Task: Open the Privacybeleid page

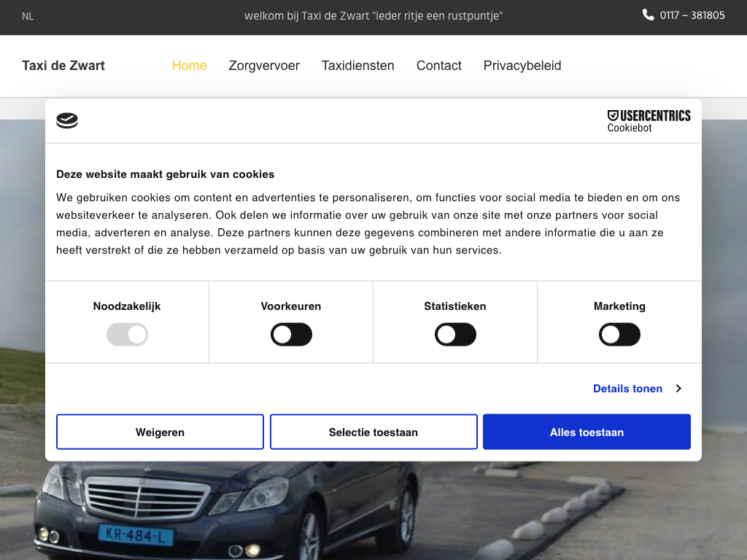Action: [522, 66]
